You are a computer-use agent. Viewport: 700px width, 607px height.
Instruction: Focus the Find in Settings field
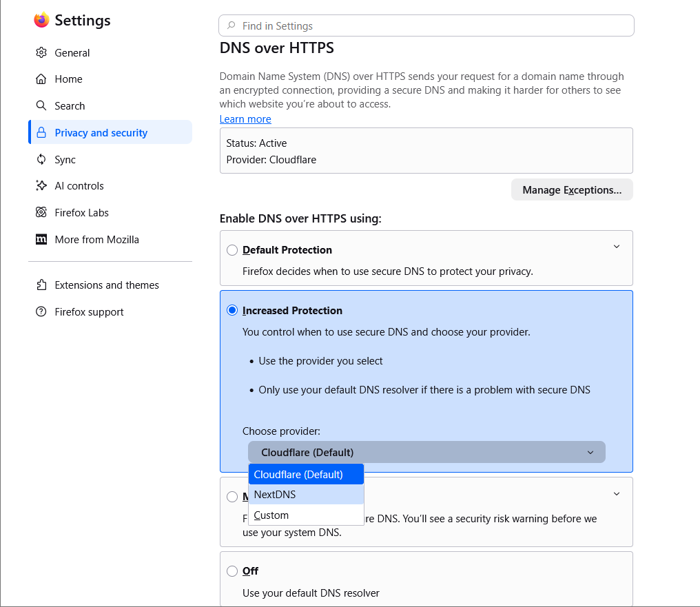coord(426,25)
